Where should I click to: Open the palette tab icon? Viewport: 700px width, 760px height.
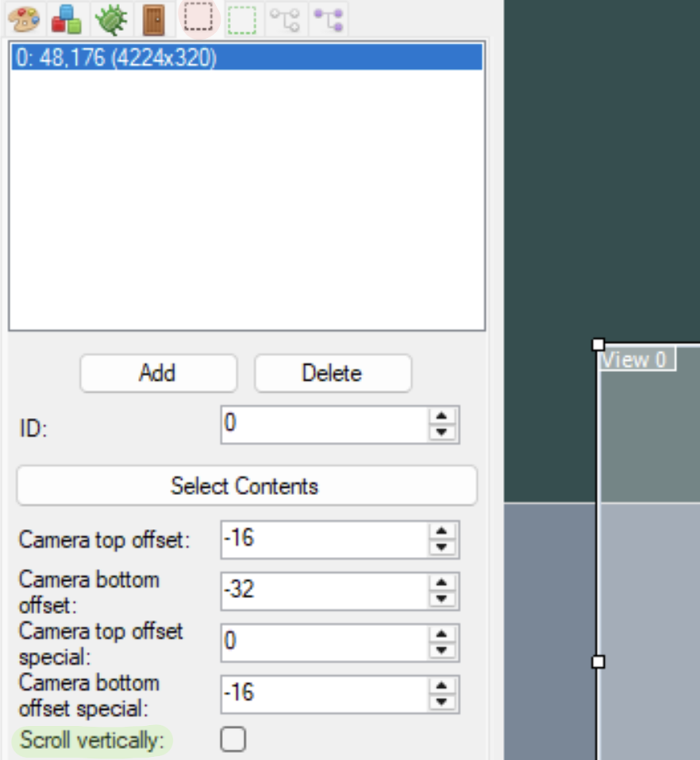click(25, 19)
